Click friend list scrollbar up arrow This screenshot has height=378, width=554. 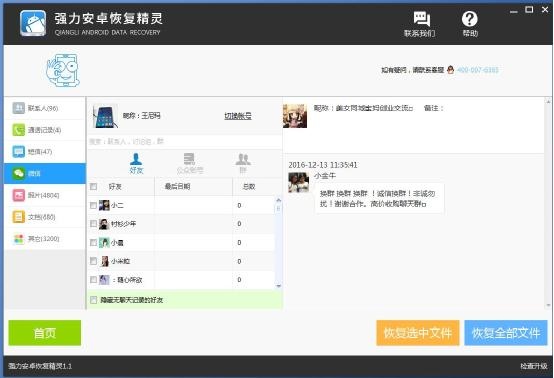point(278,200)
